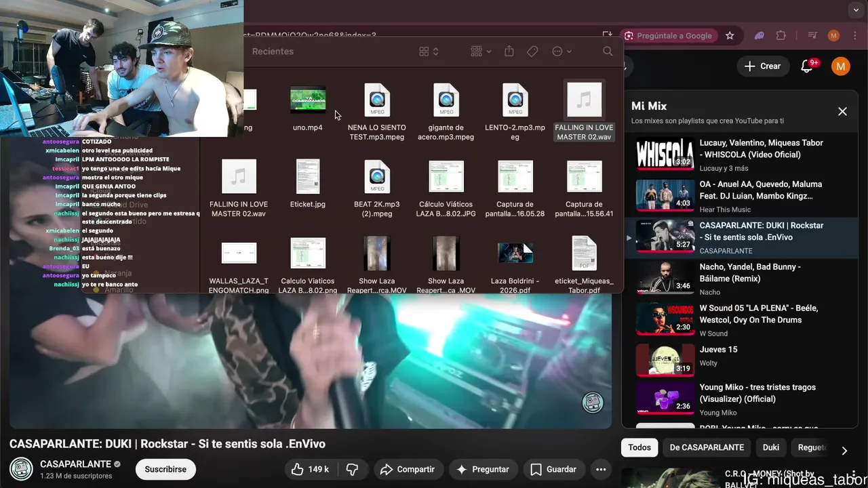The width and height of the screenshot is (868, 488).
Task: Bookmark page with the star icon
Action: tap(730, 35)
